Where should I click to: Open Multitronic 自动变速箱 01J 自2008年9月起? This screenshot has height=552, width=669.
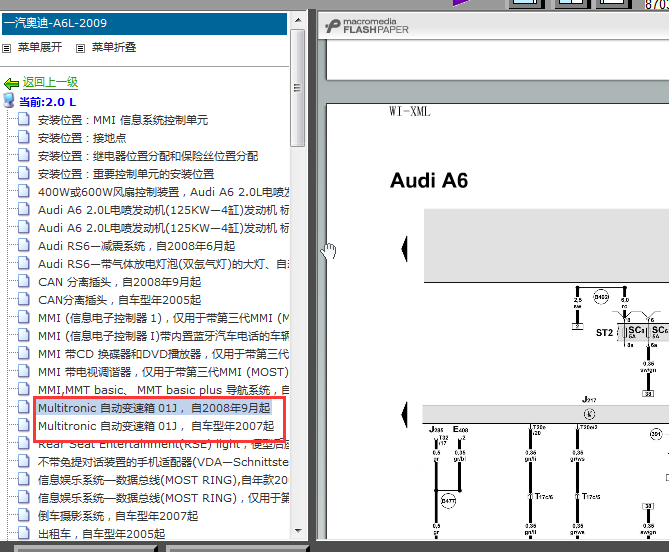tap(153, 408)
